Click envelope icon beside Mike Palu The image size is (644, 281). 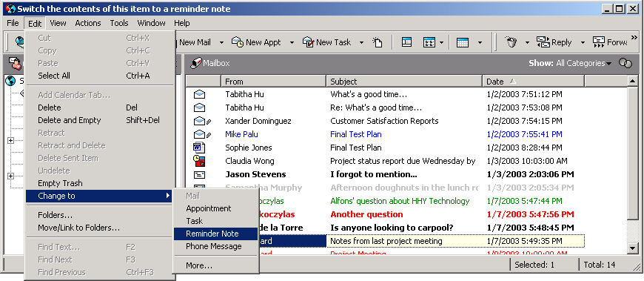click(201, 134)
